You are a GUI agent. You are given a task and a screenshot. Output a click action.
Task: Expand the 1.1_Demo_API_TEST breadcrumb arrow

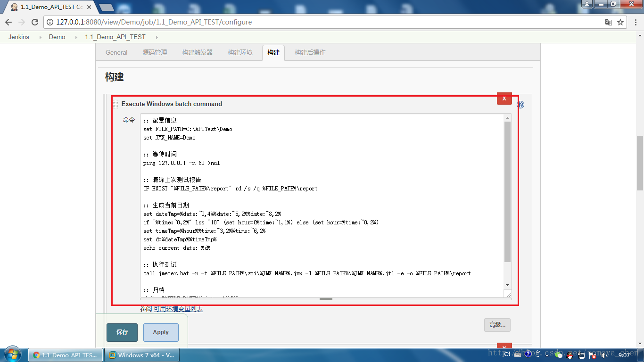157,37
